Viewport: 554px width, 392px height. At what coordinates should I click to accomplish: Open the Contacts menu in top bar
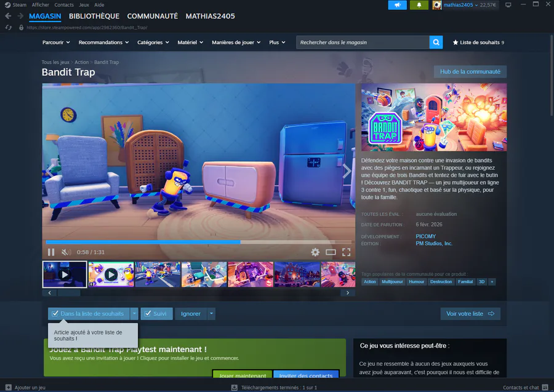click(64, 5)
